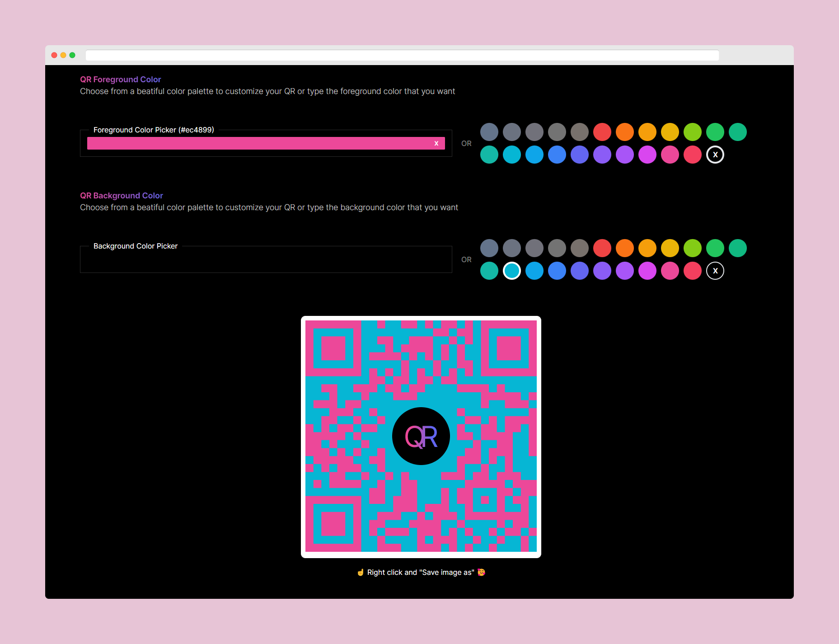Click the 'QR Background Color' heading
Image resolution: width=839 pixels, height=644 pixels.
122,196
